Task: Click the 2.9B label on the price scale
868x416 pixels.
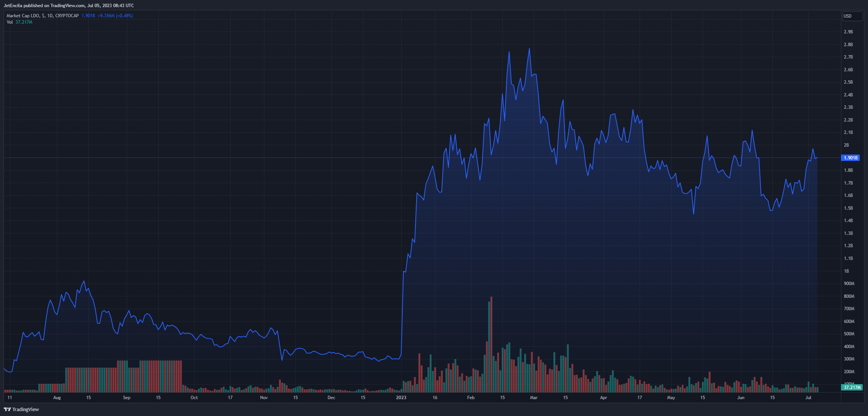Action: click(848, 32)
